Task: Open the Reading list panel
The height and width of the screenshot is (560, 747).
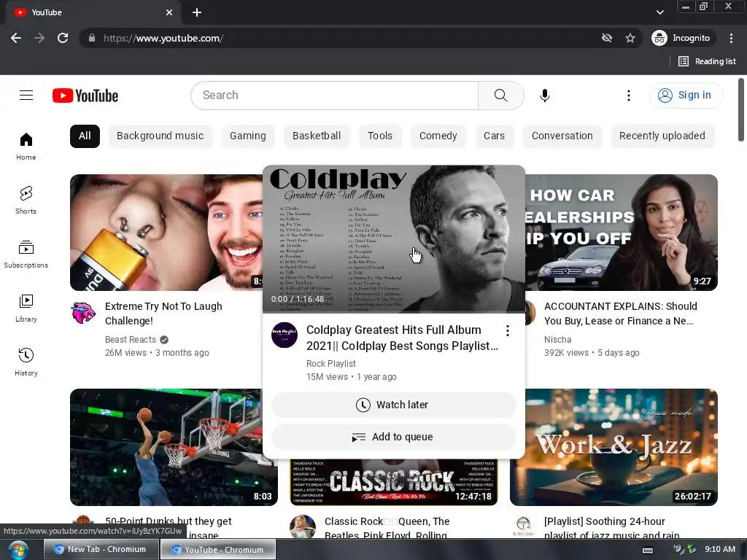Action: [707, 61]
